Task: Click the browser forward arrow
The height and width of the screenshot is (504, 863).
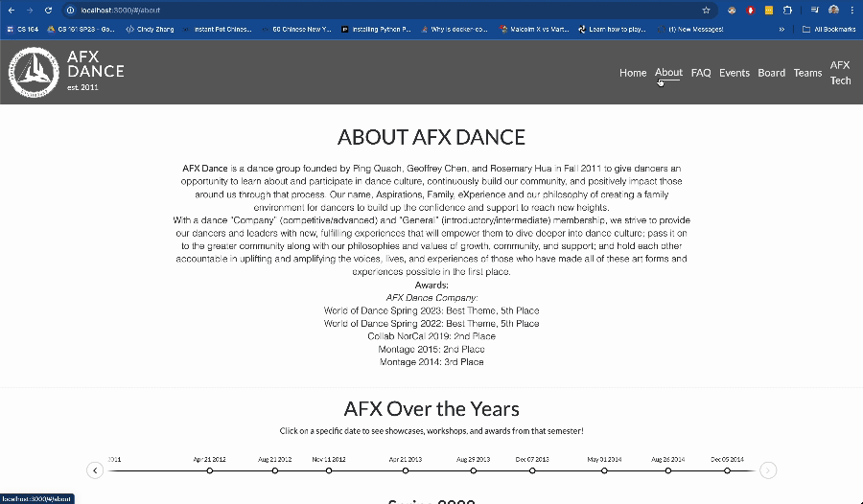Action: coord(30,10)
